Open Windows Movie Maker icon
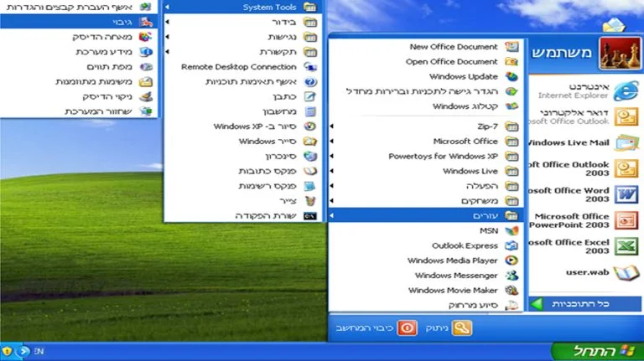 tap(512, 291)
